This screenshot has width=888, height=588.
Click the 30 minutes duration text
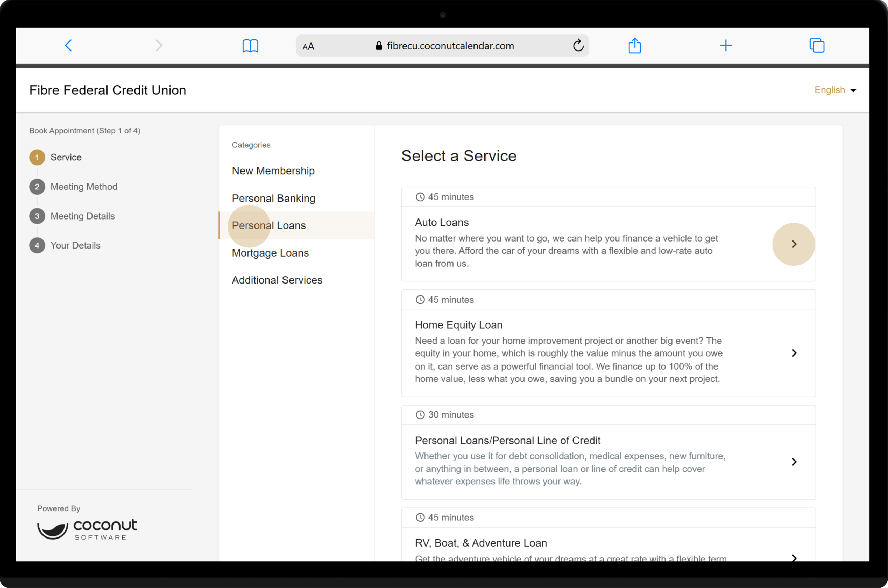click(451, 415)
